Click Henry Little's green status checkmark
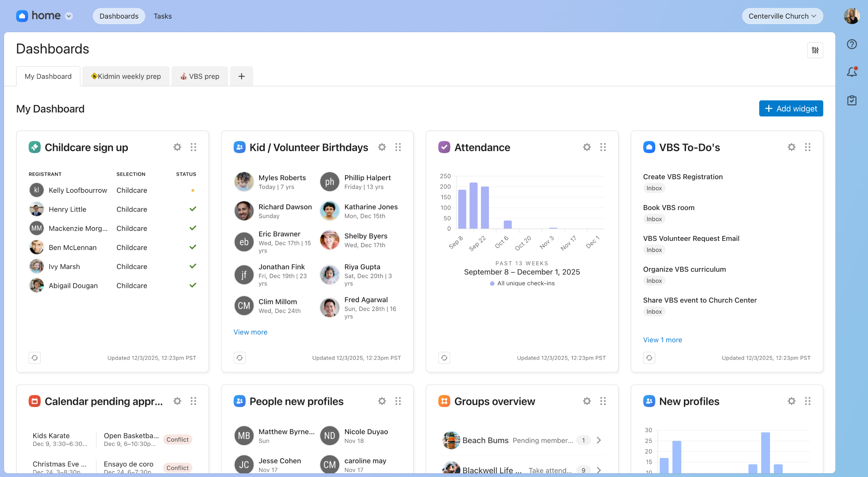This screenshot has width=868, height=477. click(193, 209)
